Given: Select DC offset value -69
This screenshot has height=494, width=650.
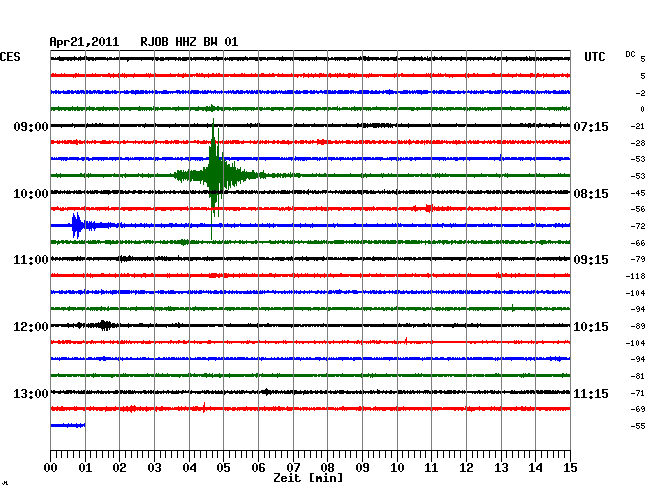Looking at the screenshot, I should click(x=638, y=409).
